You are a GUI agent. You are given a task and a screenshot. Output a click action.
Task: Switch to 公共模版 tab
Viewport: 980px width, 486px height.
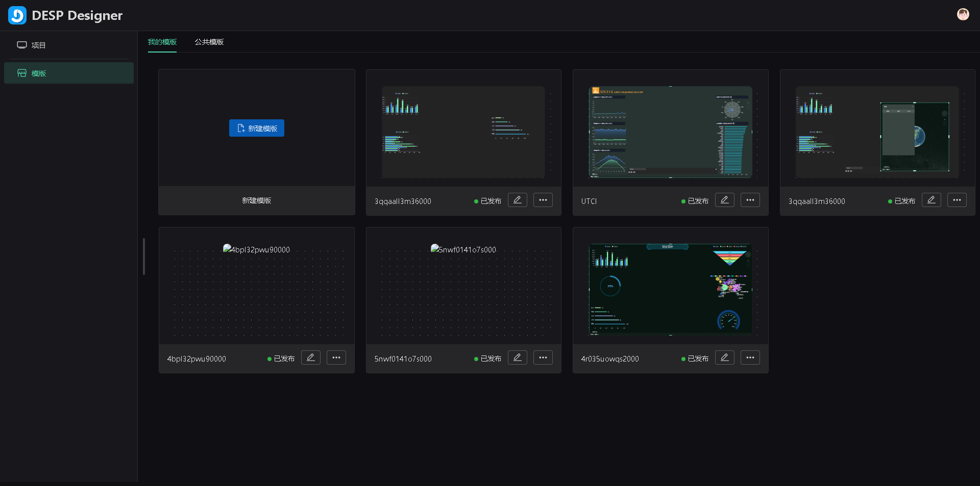click(209, 42)
